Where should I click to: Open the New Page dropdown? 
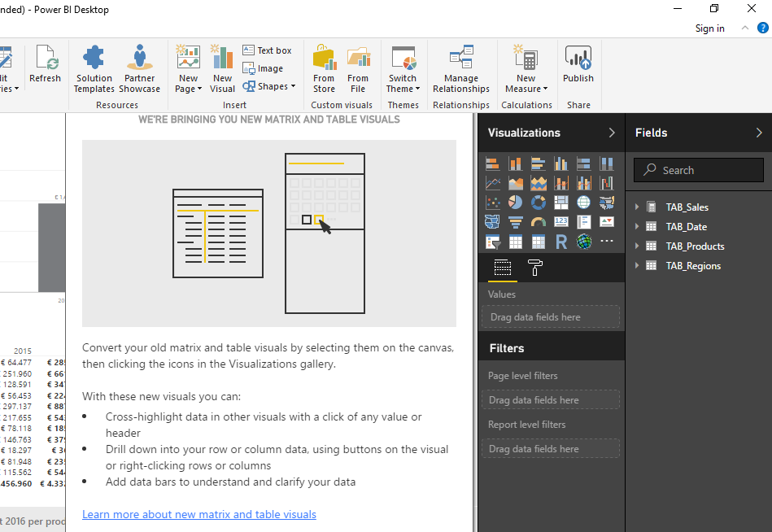pos(189,89)
